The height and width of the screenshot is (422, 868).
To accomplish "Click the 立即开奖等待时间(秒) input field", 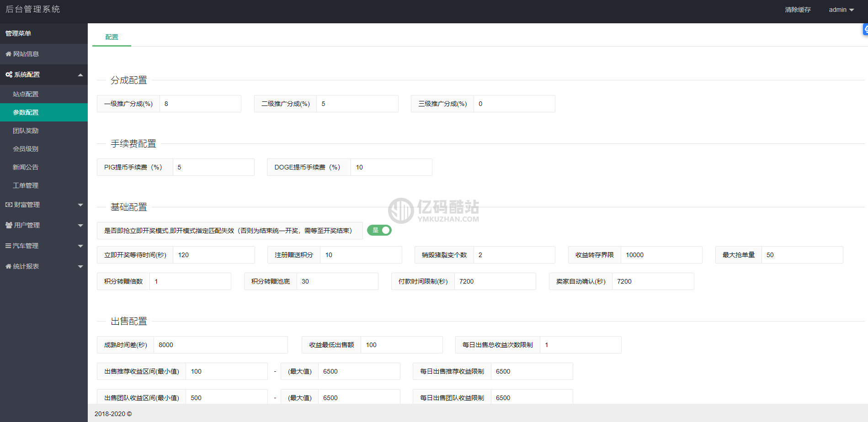I will pos(214,255).
